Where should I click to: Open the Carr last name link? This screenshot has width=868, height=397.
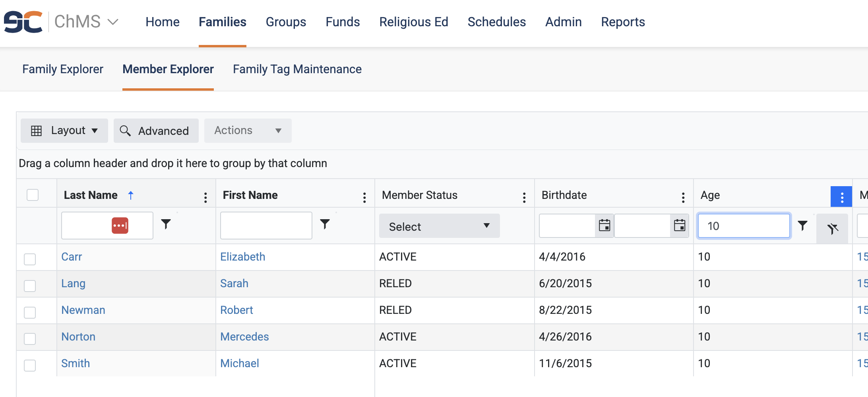point(72,257)
